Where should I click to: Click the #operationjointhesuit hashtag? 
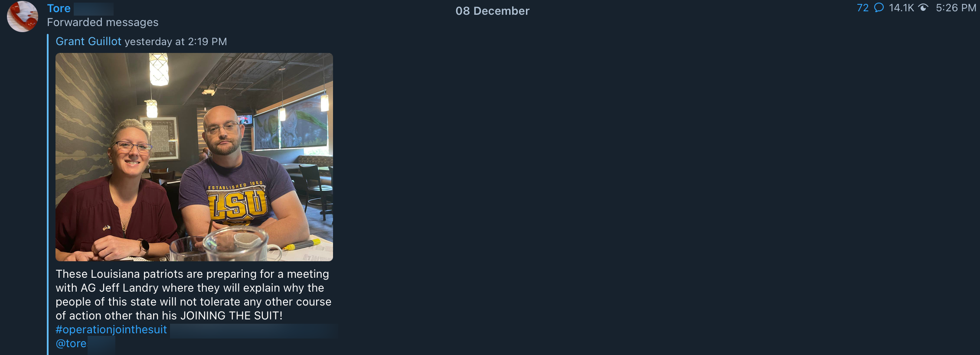pos(111,329)
